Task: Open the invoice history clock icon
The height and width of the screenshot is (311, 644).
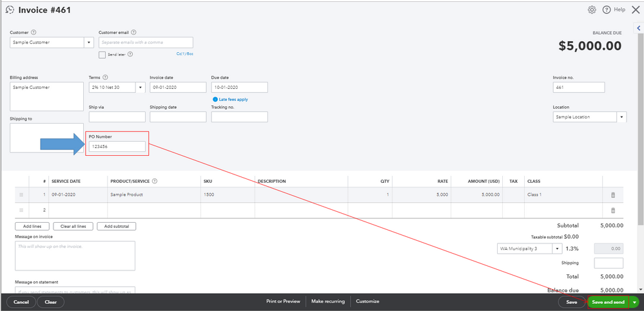Action: [10, 10]
